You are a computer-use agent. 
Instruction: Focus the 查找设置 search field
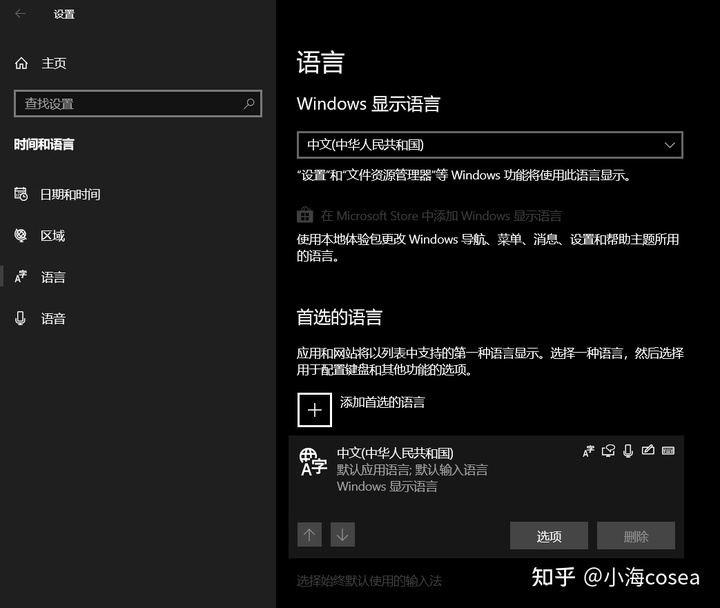point(138,103)
